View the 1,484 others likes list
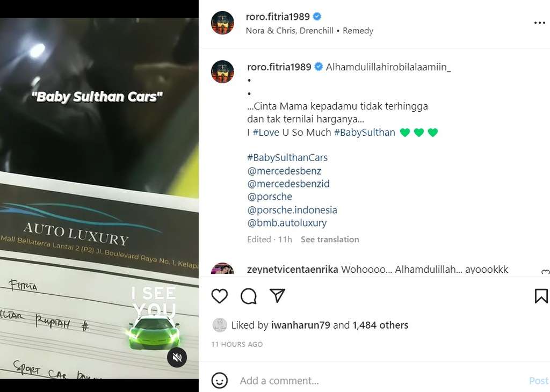 380,325
